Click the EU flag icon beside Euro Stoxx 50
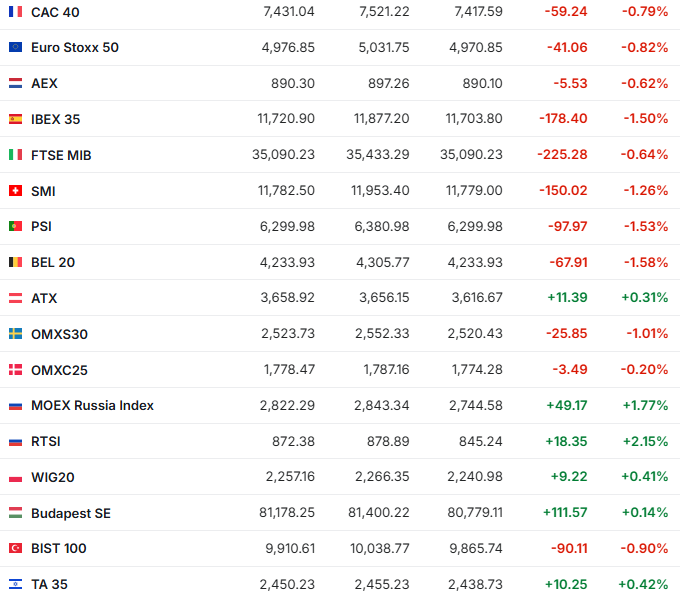Viewport: 680px width, 597px height. tap(15, 47)
